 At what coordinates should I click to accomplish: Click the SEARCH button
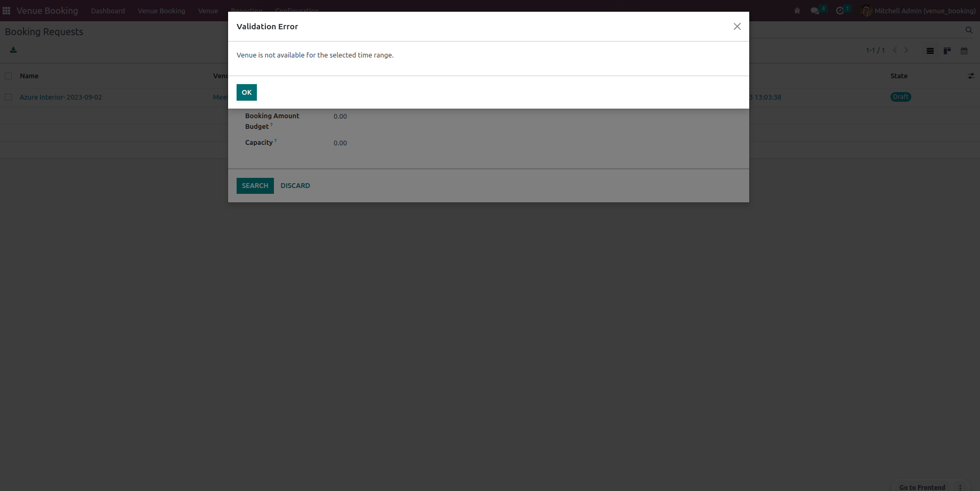coord(255,186)
